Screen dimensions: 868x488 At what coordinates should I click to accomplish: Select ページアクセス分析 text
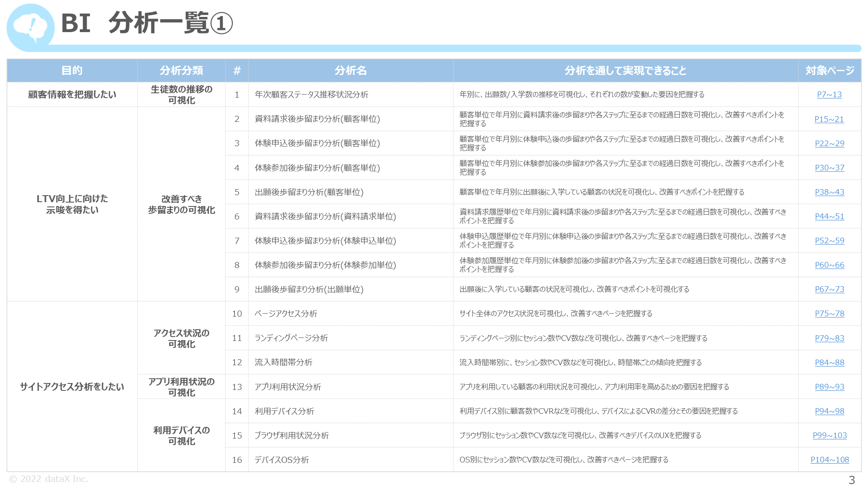coord(286,313)
